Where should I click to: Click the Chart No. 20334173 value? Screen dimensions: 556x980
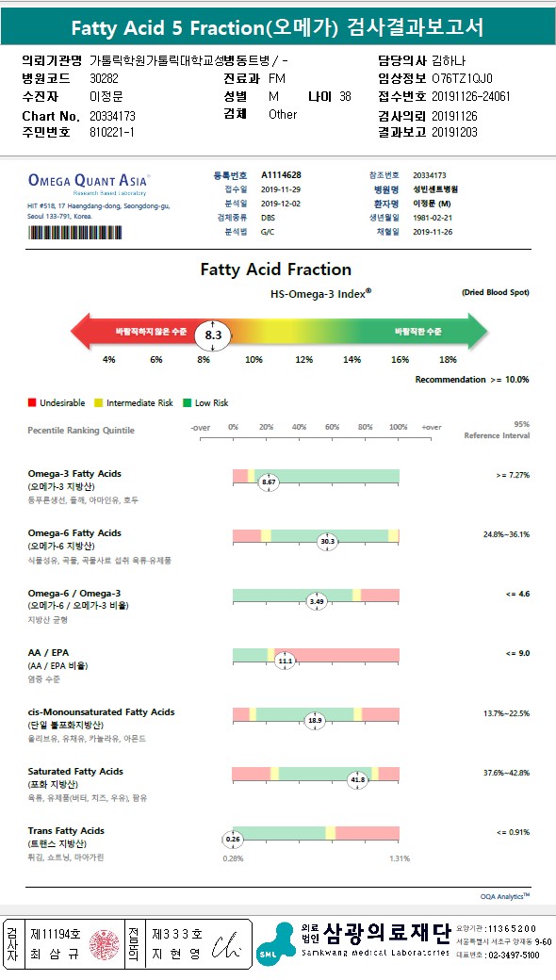click(x=112, y=116)
